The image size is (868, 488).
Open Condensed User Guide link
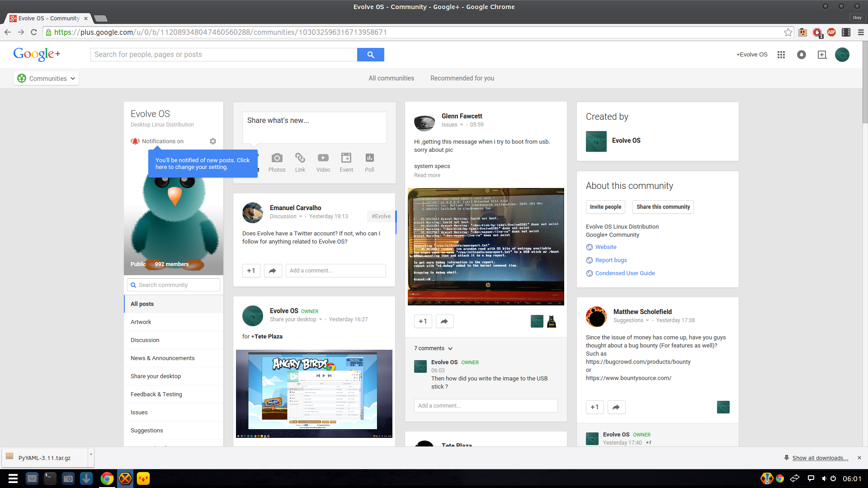[x=625, y=273]
